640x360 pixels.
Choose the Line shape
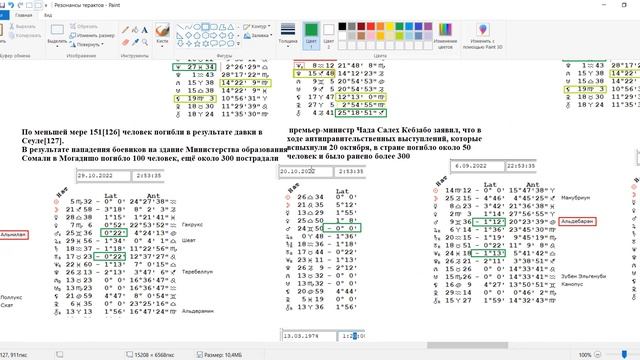click(180, 27)
